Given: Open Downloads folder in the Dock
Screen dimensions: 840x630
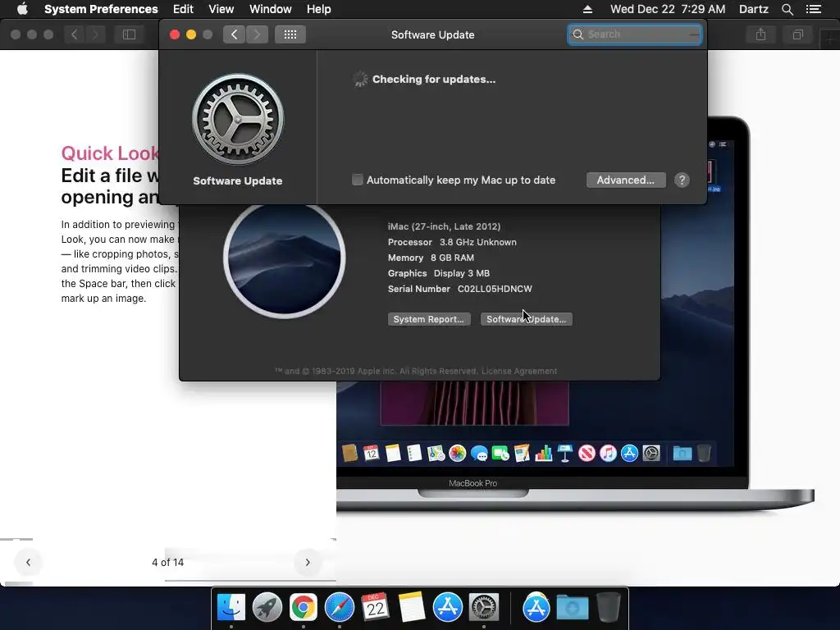Looking at the screenshot, I should (x=572, y=607).
